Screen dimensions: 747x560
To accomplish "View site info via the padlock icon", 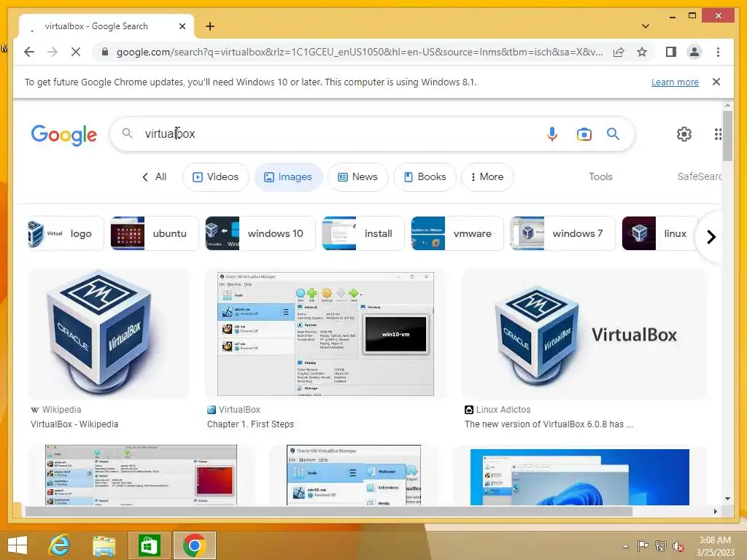I will (x=105, y=52).
